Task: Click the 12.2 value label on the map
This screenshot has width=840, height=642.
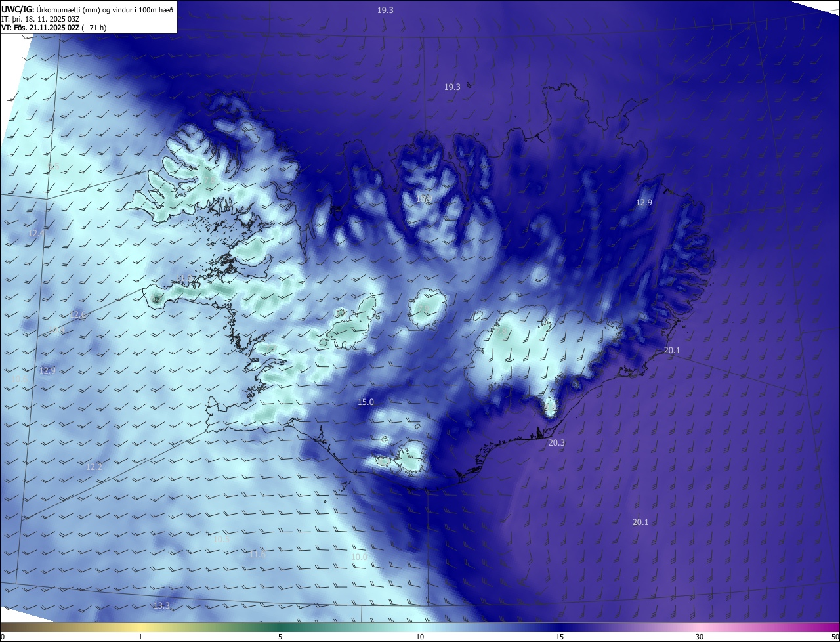Action: point(94,467)
